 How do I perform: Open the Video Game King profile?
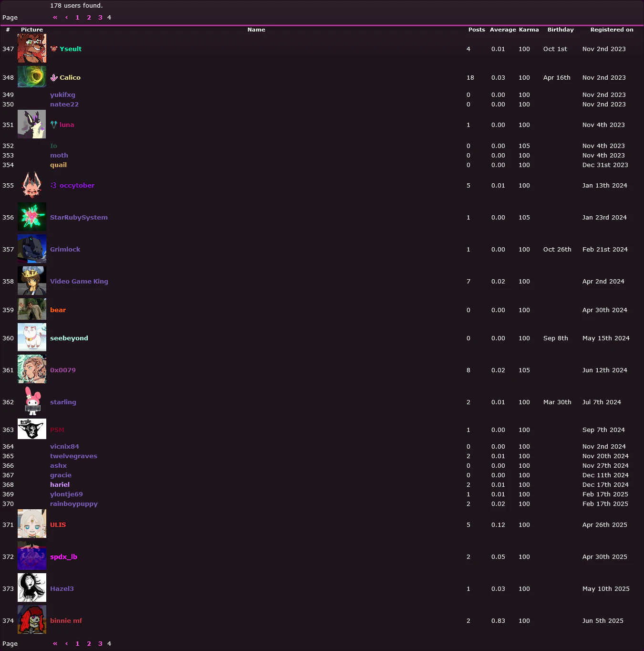point(79,282)
